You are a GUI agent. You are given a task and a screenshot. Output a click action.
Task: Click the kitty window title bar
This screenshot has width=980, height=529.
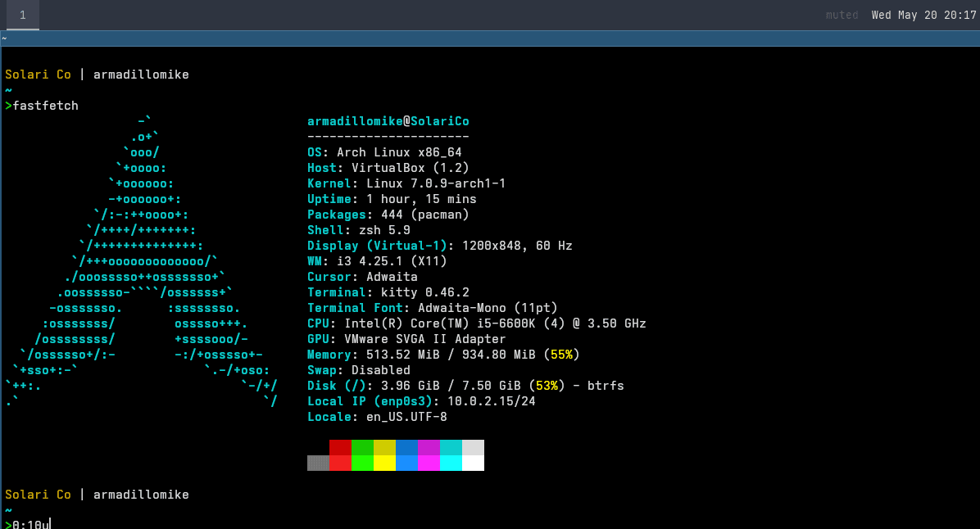[x=490, y=38]
